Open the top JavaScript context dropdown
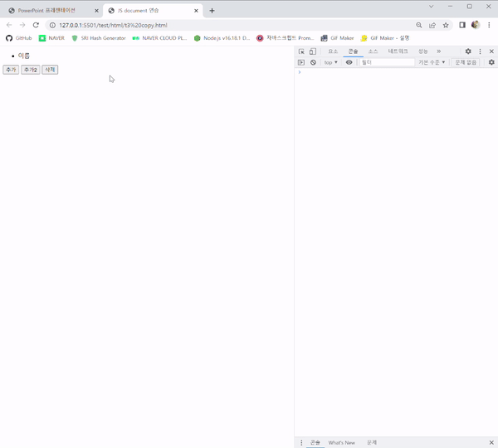498x448 pixels. click(x=330, y=62)
